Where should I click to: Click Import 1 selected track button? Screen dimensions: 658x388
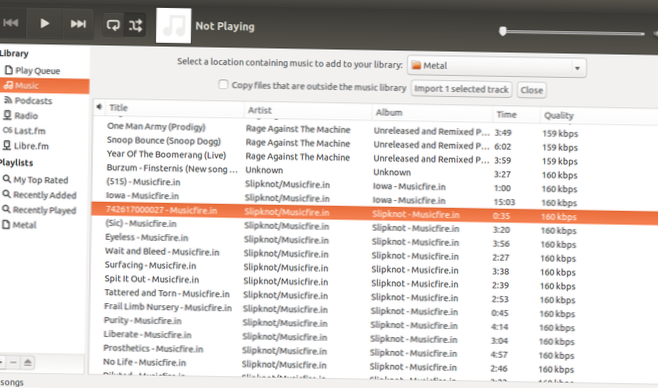tap(461, 89)
